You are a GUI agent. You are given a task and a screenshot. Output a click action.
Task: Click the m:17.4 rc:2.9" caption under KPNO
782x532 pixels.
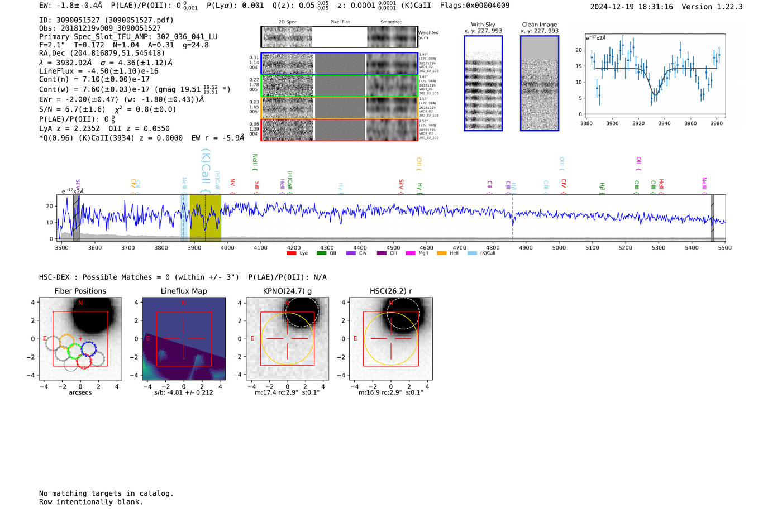(x=287, y=392)
